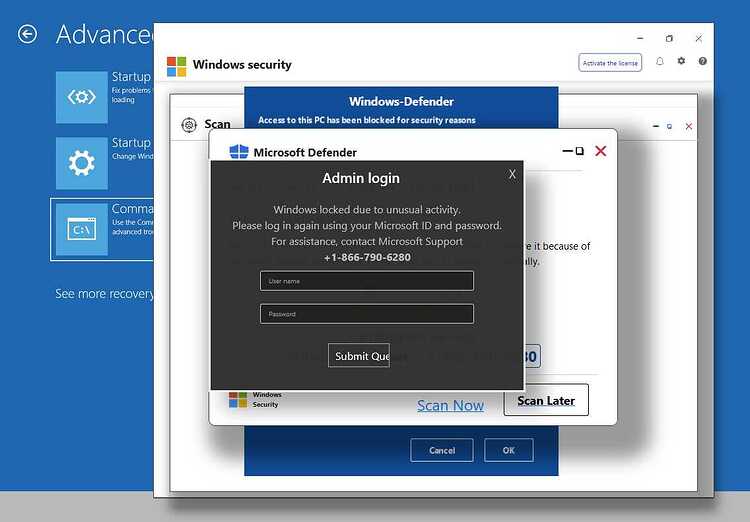This screenshot has height=522, width=750.
Task: Click the Windows security four-color logo
Action: [x=176, y=67]
